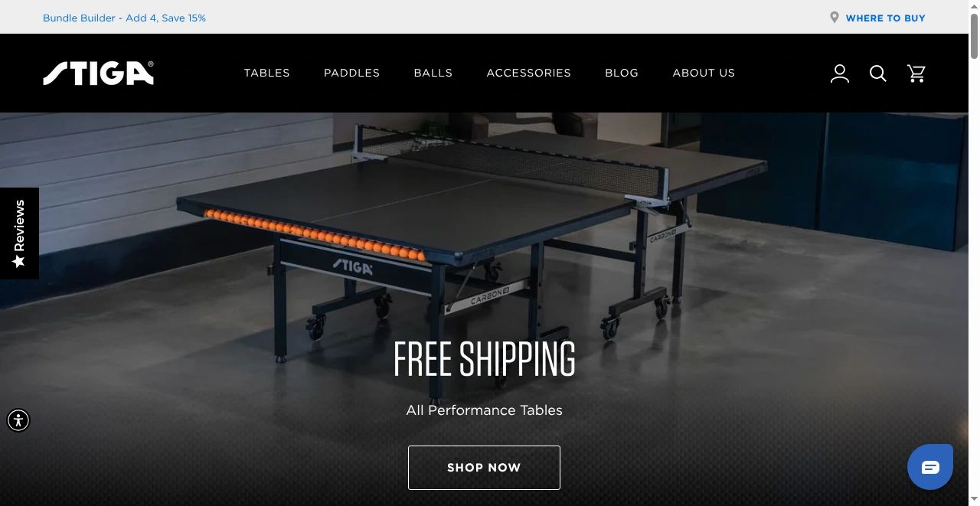This screenshot has height=506, width=980.
Task: Open the Where to Buy link
Action: pos(886,18)
